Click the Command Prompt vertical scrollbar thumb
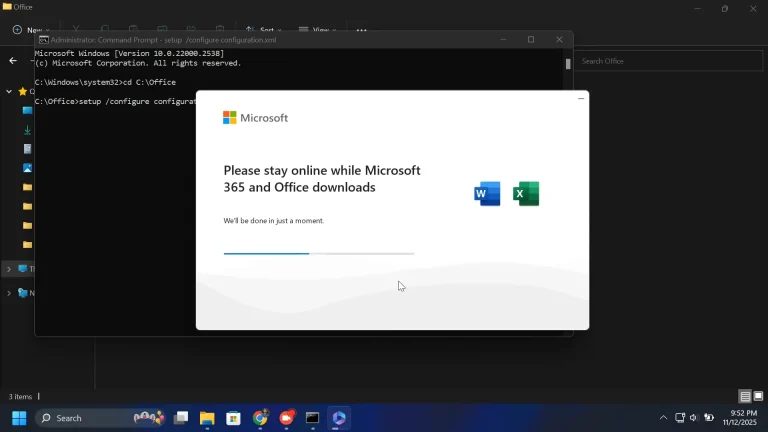This screenshot has width=768, height=432. (568, 64)
